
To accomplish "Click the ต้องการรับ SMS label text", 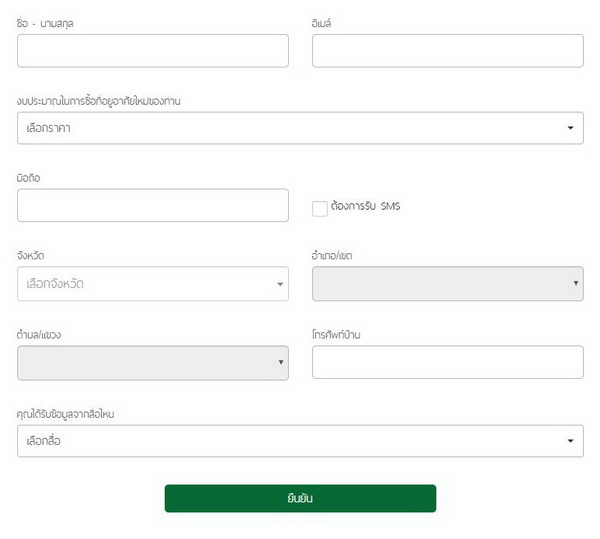I will 364,207.
